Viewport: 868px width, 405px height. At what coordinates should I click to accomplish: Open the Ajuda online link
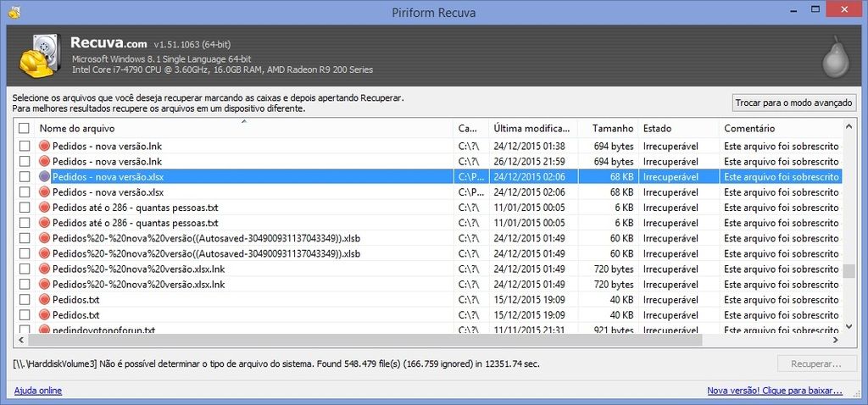37,391
